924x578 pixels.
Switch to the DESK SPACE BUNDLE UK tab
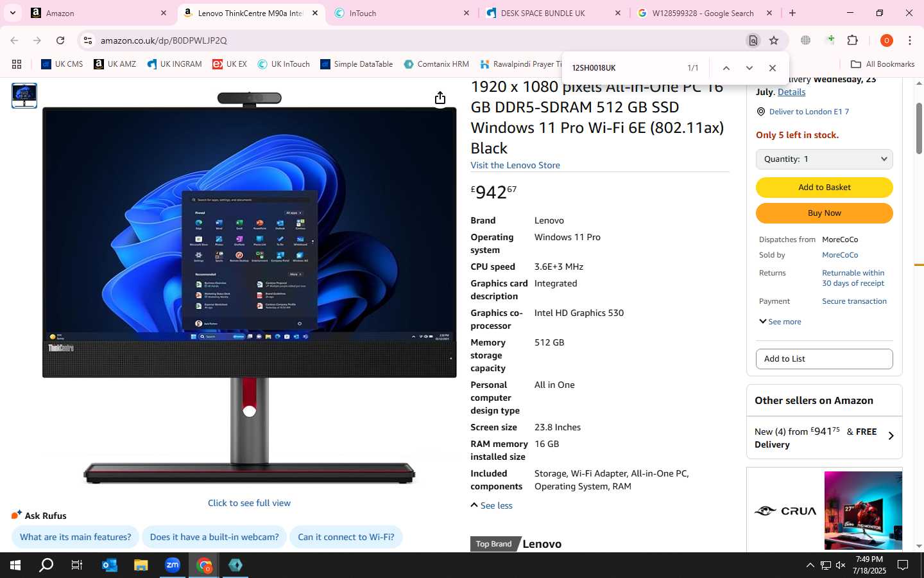coord(554,13)
